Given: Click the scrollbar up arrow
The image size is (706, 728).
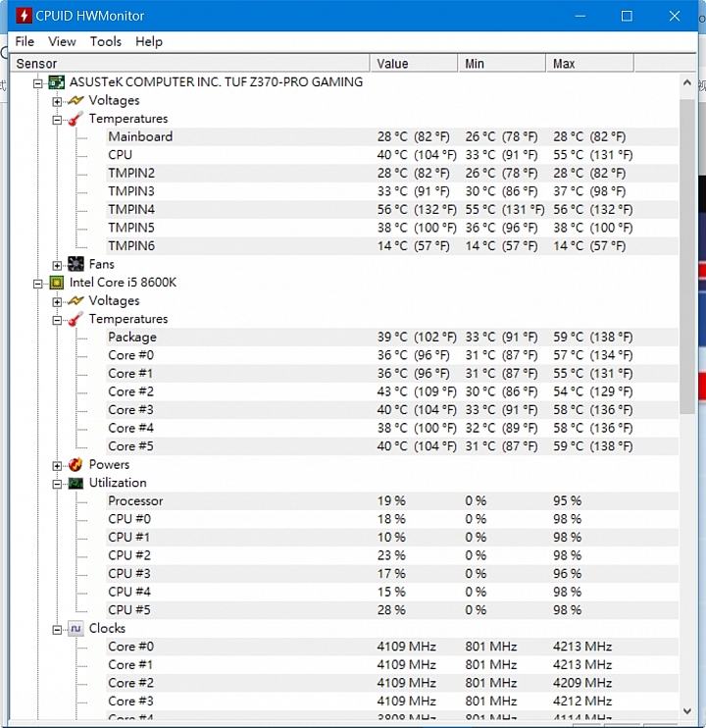Looking at the screenshot, I should (687, 83).
